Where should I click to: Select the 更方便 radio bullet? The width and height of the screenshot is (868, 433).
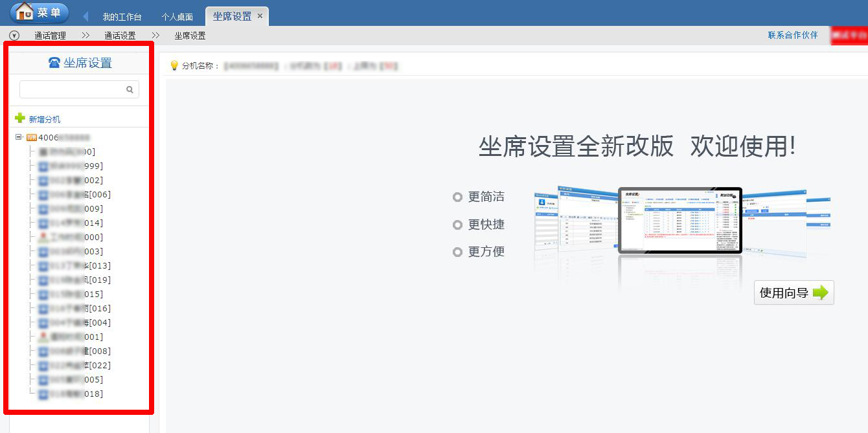click(x=458, y=252)
